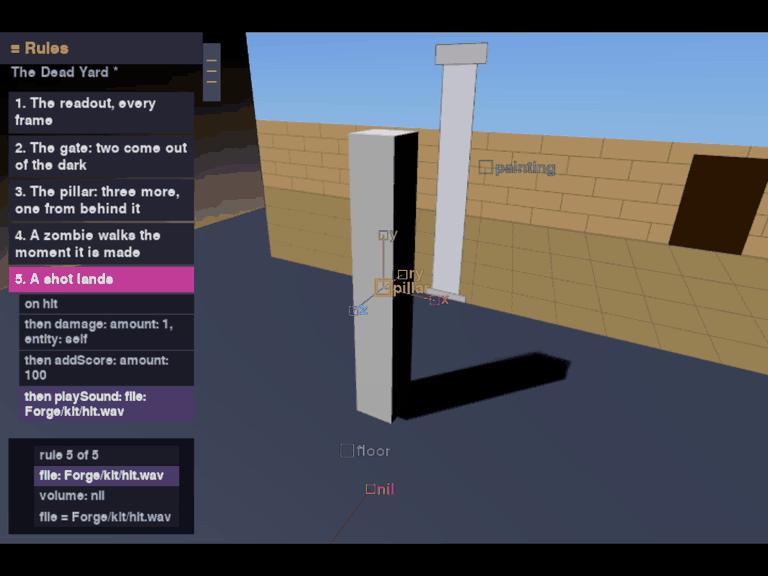The height and width of the screenshot is (576, 768).
Task: Select the on hit trigger row
Action: point(106,304)
